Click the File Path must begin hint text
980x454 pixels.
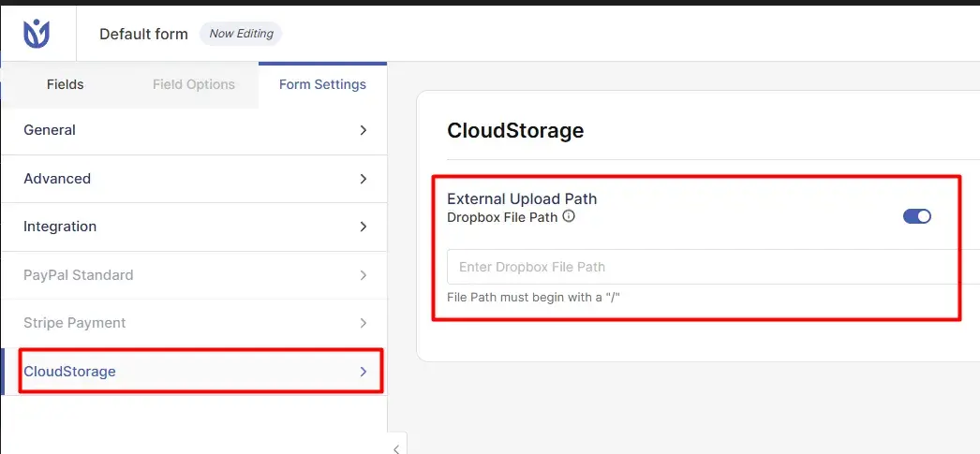click(533, 298)
